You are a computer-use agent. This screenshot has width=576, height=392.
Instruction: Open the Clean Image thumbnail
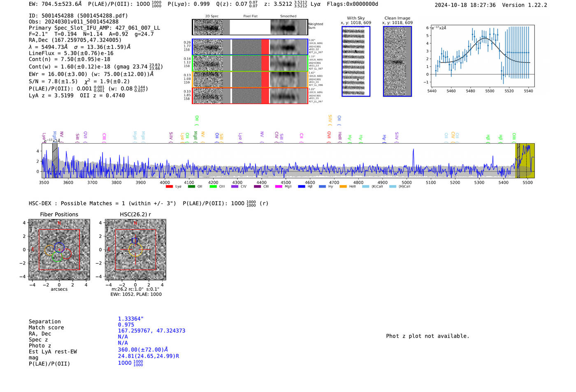397,61
